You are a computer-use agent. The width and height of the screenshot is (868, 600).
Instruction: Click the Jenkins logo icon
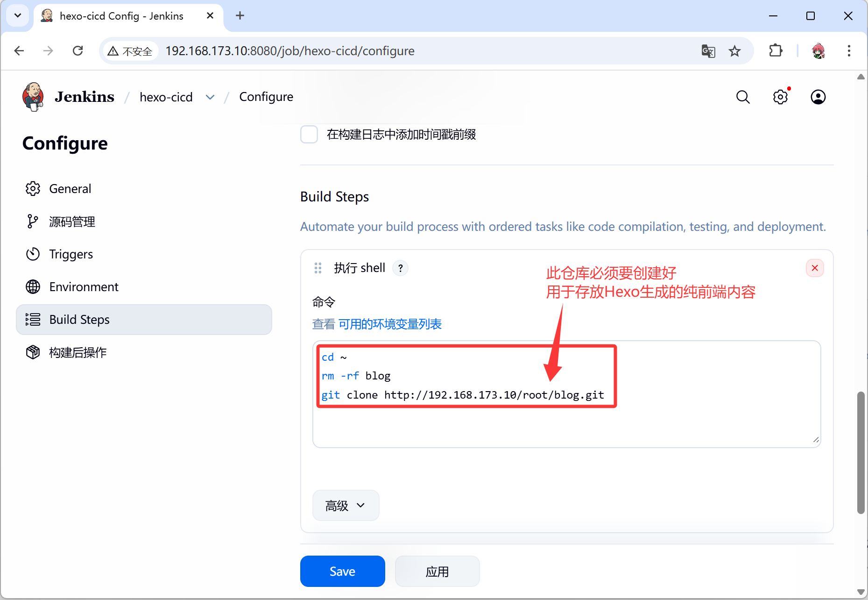coord(33,97)
